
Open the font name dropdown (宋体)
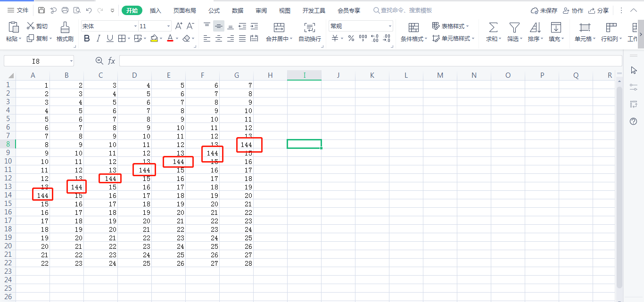tap(135, 26)
